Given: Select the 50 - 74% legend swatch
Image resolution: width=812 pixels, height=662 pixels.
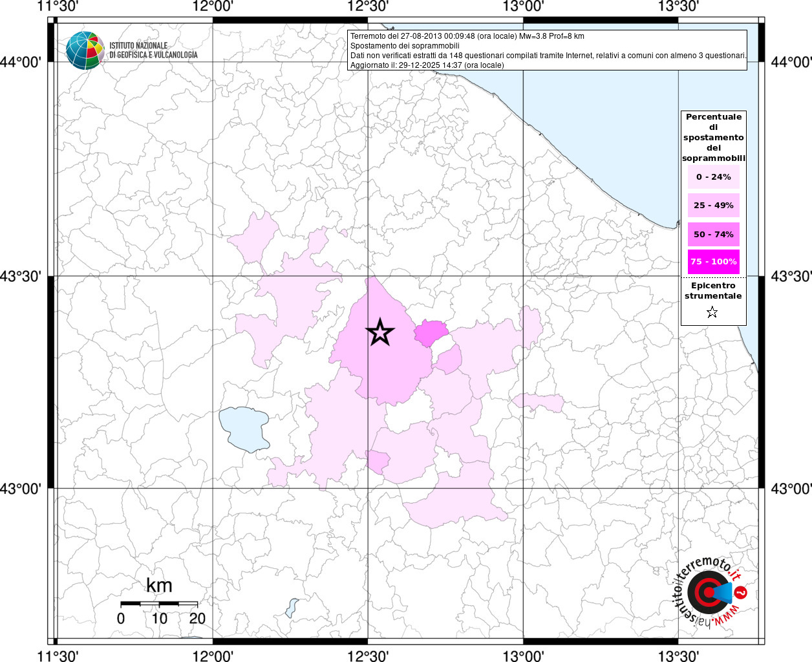Looking at the screenshot, I should point(714,234).
